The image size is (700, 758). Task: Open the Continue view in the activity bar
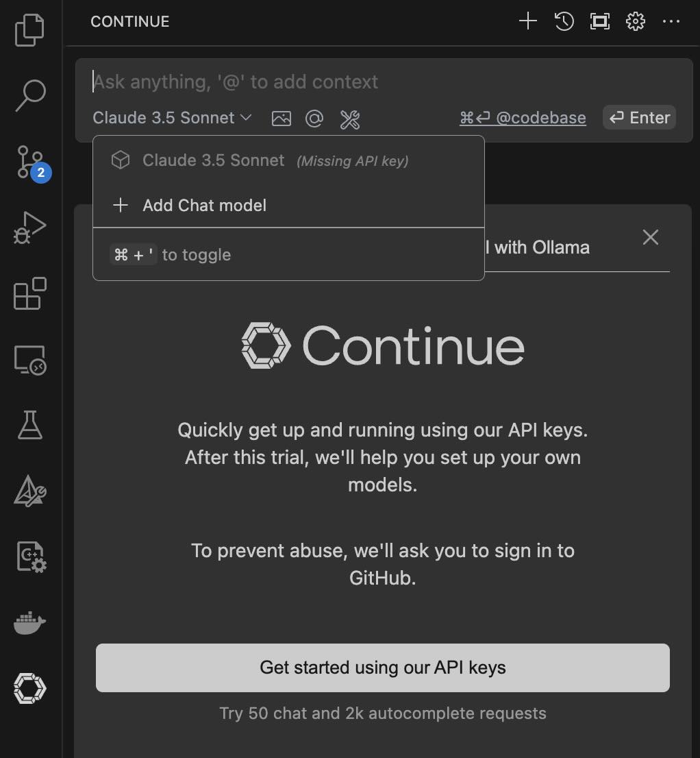[30, 688]
